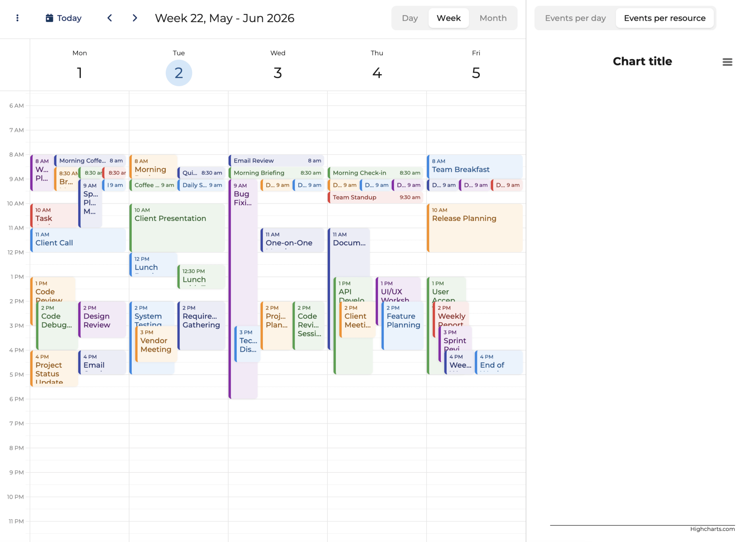Select the Vendor Meeting event
The width and height of the screenshot is (756, 542).
click(x=157, y=344)
